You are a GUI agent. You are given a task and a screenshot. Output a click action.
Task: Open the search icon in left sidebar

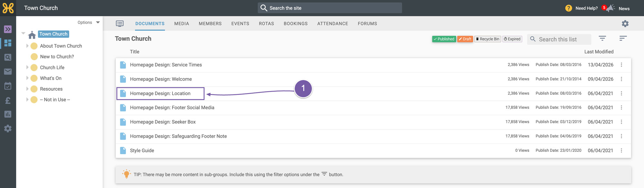(8, 57)
